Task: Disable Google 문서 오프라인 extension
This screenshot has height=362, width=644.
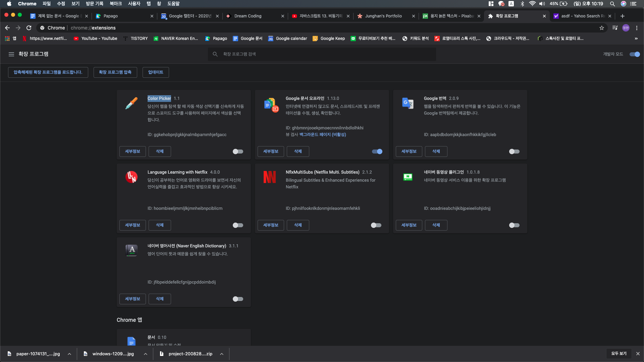Action: click(377, 152)
